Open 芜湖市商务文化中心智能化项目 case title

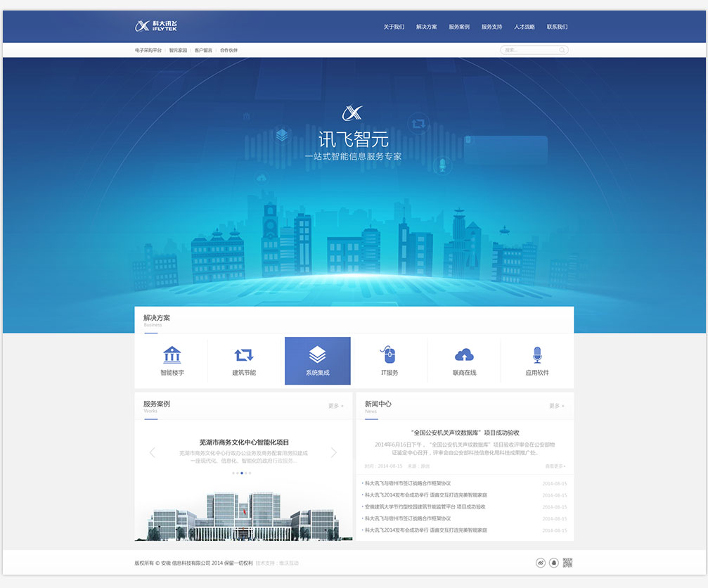coord(244,442)
